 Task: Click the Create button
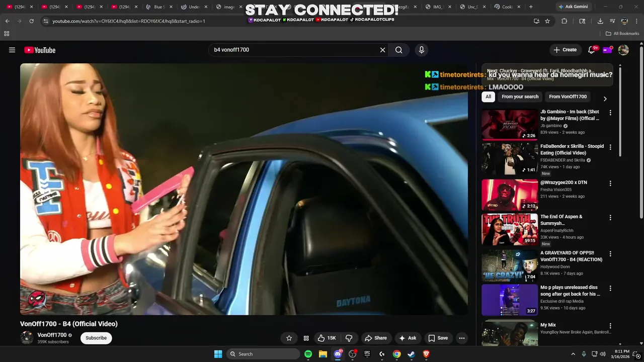[x=565, y=50]
